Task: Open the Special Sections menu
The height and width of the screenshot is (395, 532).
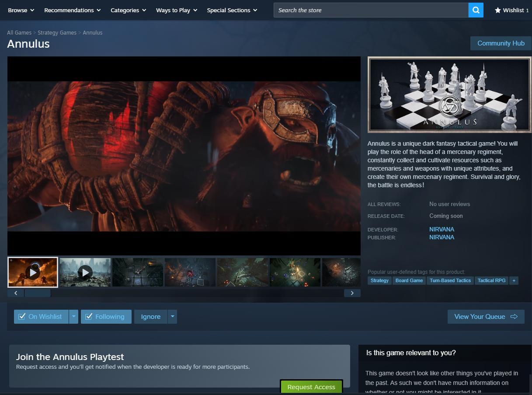Action: pyautogui.click(x=232, y=10)
